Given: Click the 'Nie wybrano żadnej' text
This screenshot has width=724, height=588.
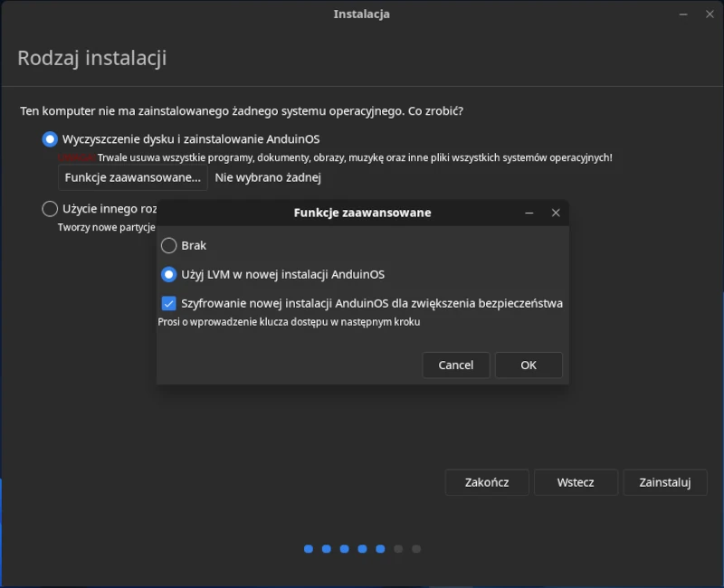Looking at the screenshot, I should 268,177.
